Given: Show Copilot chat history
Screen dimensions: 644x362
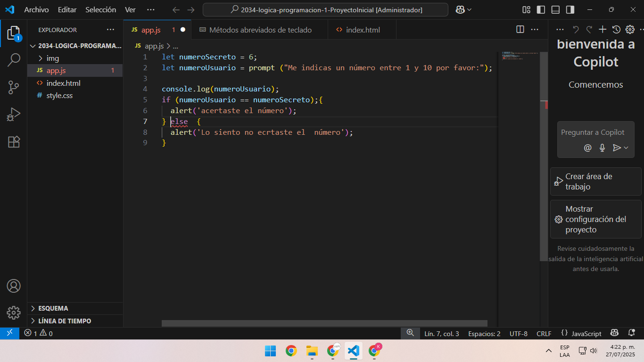Looking at the screenshot, I should point(616,29).
